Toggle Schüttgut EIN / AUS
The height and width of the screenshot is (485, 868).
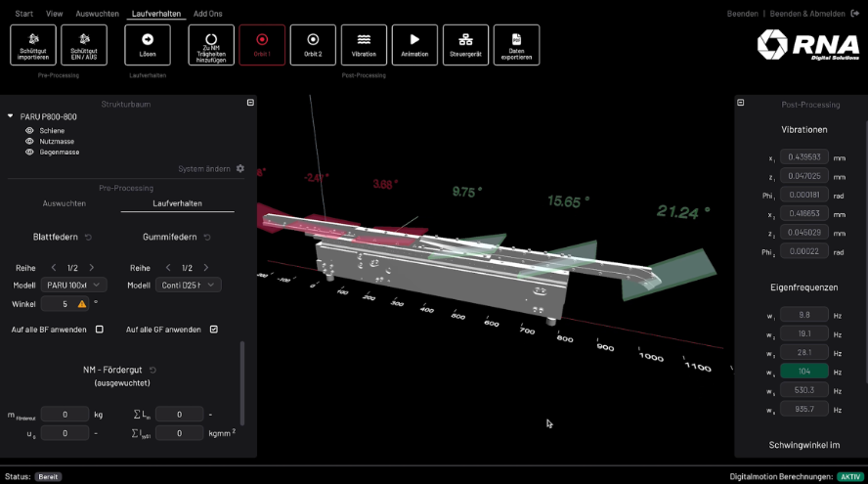pyautogui.click(x=84, y=45)
